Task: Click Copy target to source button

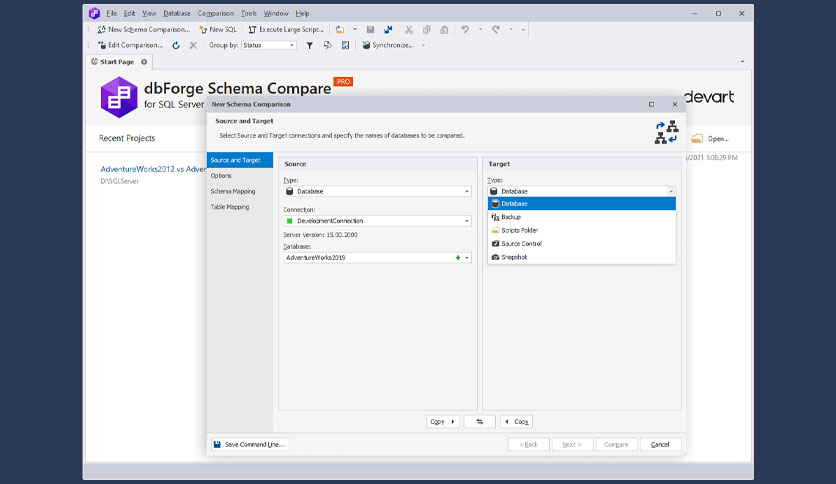Action: (516, 422)
